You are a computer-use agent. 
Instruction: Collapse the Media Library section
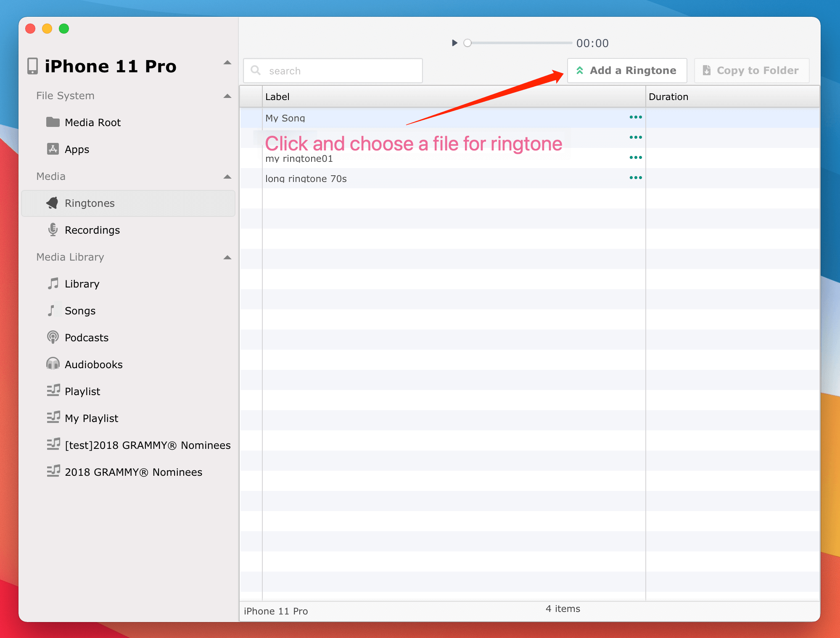point(227,258)
